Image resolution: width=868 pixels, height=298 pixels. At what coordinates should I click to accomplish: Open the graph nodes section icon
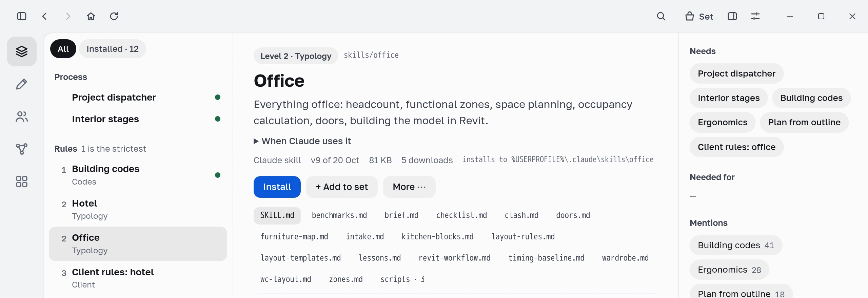(22, 149)
